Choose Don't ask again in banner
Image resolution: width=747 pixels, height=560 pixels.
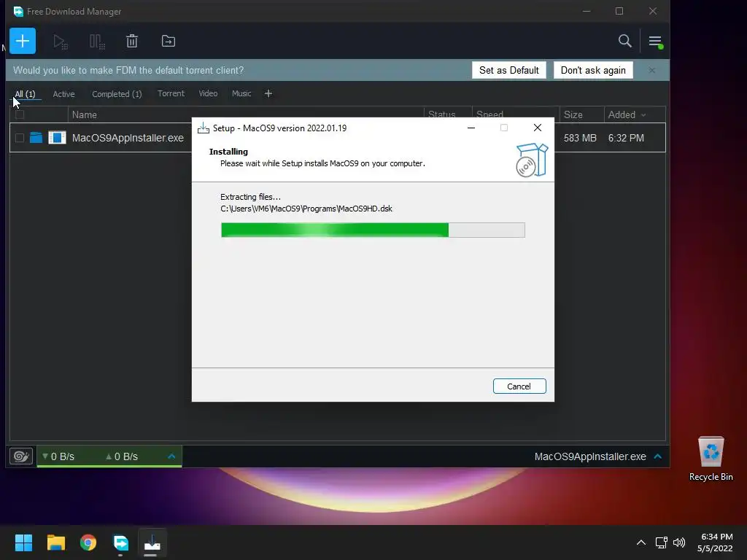click(593, 70)
